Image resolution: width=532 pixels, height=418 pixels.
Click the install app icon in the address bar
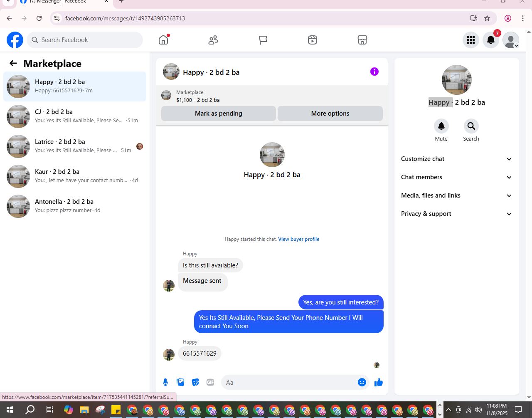click(x=473, y=18)
